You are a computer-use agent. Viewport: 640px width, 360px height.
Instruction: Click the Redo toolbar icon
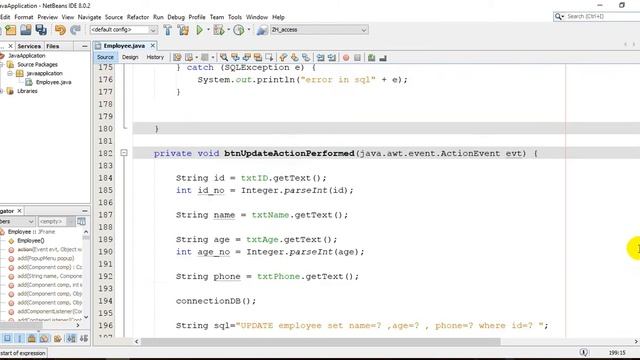click(x=75, y=30)
